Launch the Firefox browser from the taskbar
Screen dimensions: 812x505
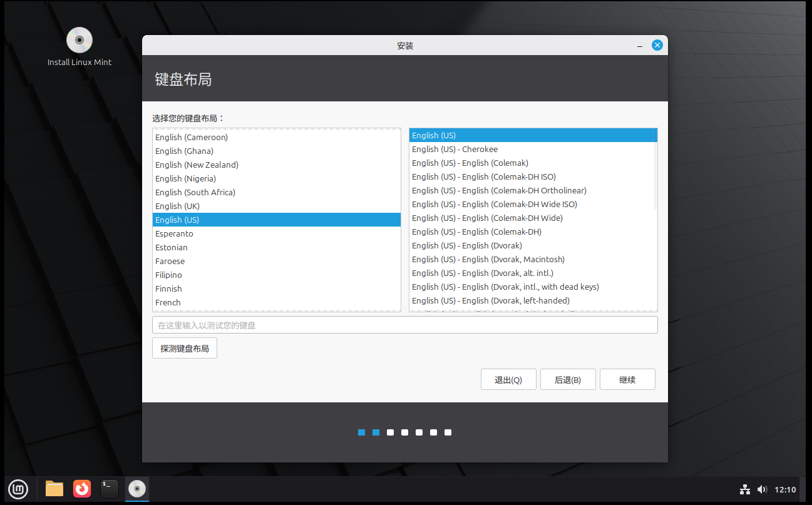click(x=82, y=489)
